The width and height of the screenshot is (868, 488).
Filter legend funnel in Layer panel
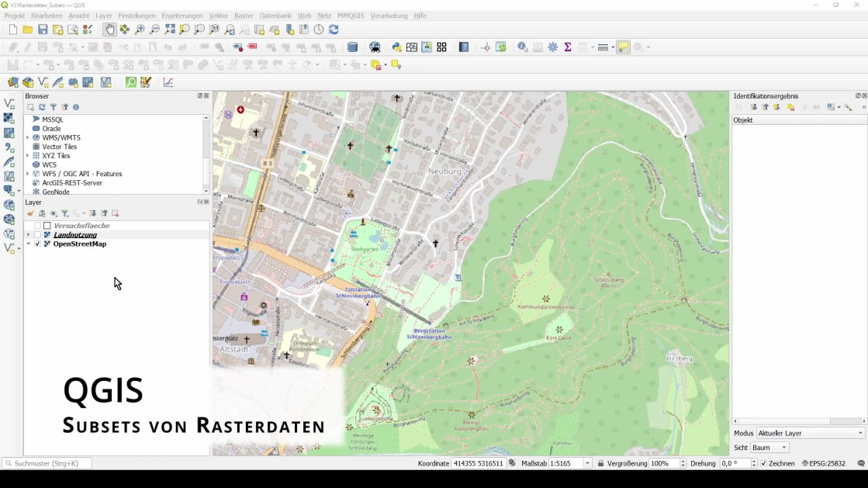[64, 213]
